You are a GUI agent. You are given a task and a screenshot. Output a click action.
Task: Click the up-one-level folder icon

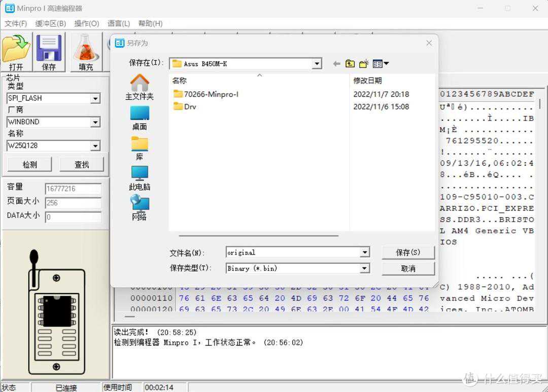tap(350, 63)
